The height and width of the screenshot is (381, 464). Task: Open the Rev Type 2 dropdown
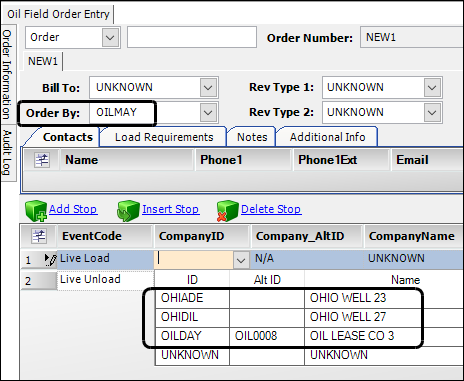[x=432, y=113]
